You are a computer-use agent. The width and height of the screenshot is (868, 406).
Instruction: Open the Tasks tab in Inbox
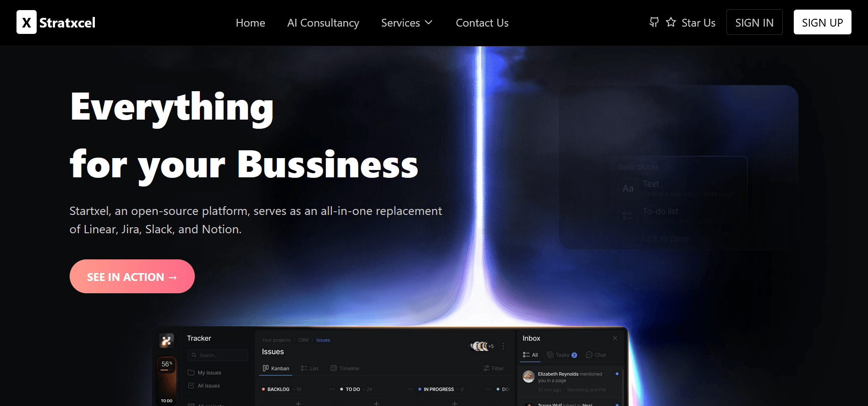pyautogui.click(x=562, y=355)
